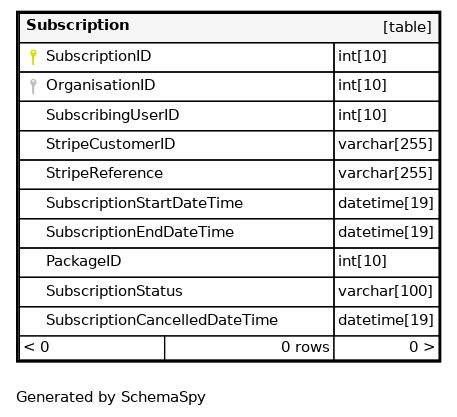Click SubscriptionStartDateTime column name
457x417 pixels.
pos(144,203)
